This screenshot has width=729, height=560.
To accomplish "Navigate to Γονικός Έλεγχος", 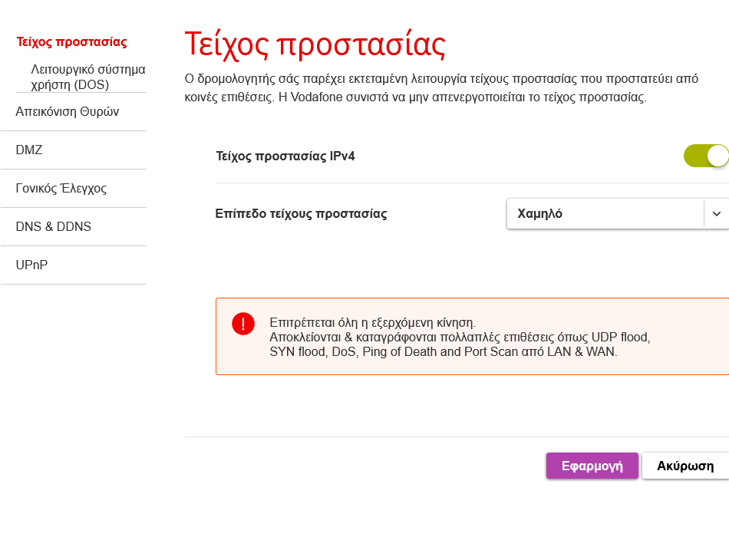I will click(x=61, y=188).
